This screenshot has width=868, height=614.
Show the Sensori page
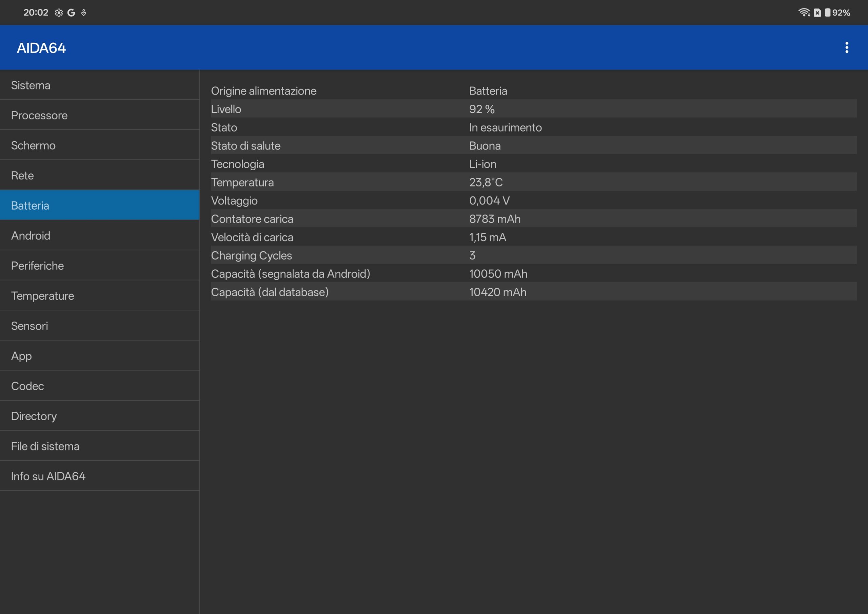pos(99,326)
